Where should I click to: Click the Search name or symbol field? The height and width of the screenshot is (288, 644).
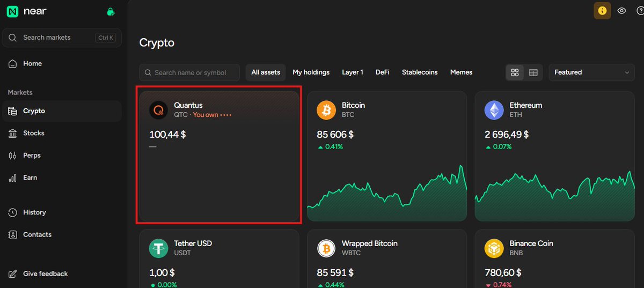(189, 72)
